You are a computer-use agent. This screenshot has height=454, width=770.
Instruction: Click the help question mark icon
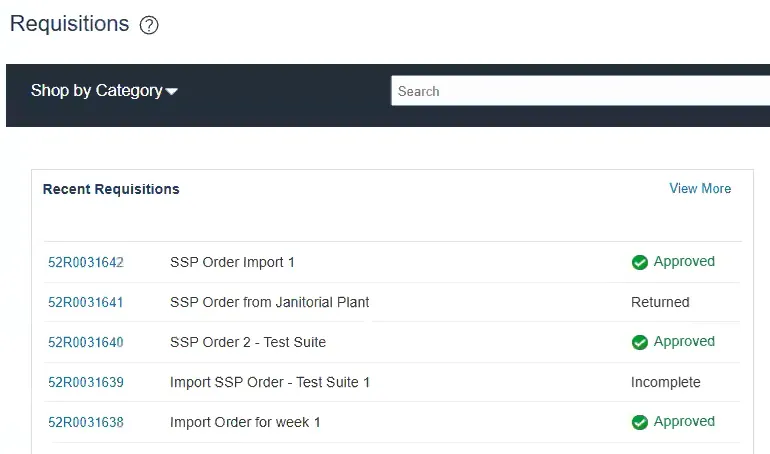(x=149, y=25)
